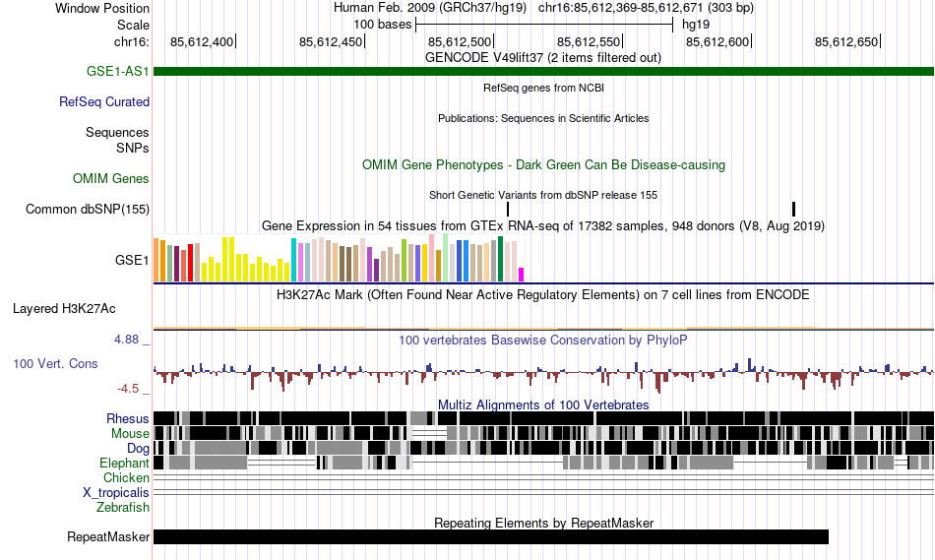The height and width of the screenshot is (560, 935).
Task: Click the 100 bases scale bar
Action: point(544,25)
